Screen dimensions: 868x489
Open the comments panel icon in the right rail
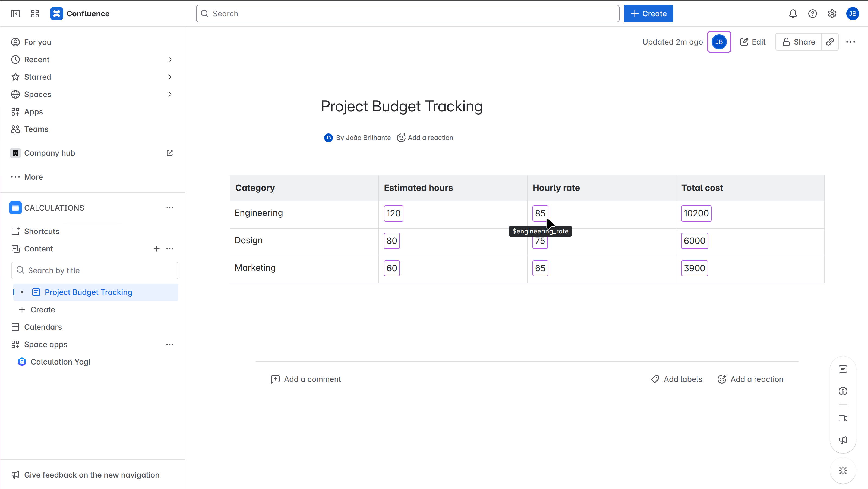point(843,370)
